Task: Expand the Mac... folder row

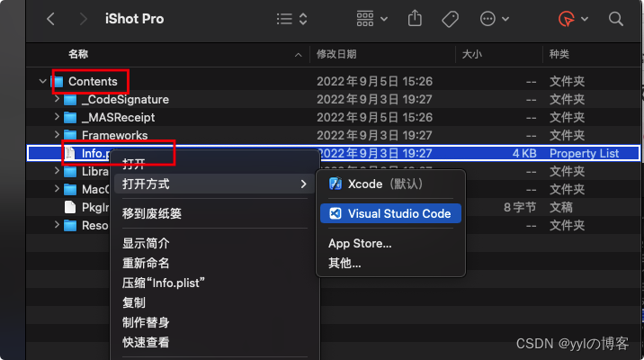Action: 57,189
